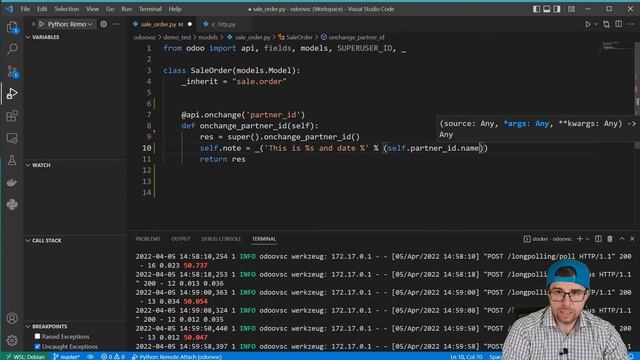The width and height of the screenshot is (640, 360).
Task: Click Ln 10, Col 70 cursor position
Action: (x=466, y=356)
